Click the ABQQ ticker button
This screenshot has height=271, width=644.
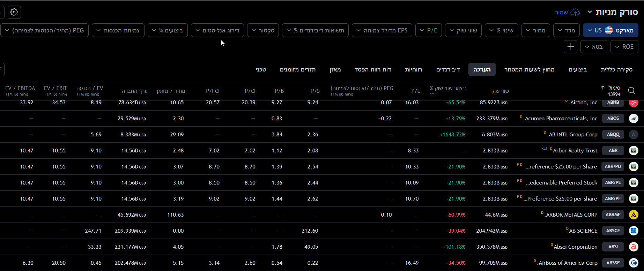(x=613, y=135)
